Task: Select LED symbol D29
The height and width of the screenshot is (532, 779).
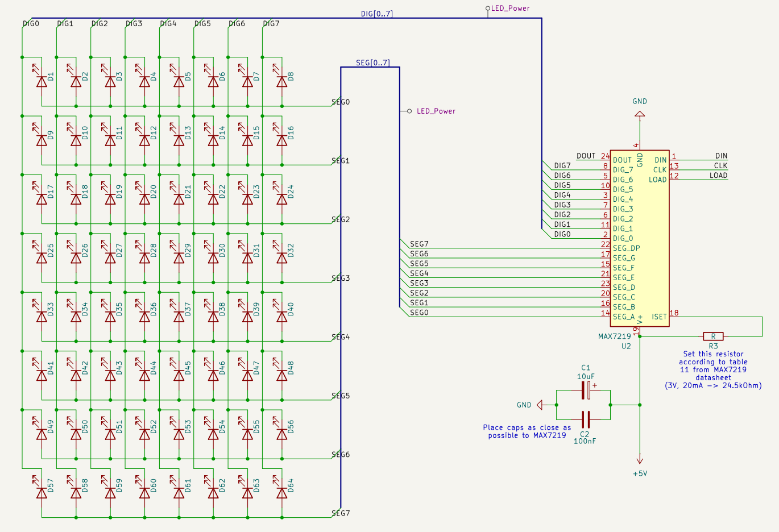Action: click(x=179, y=257)
